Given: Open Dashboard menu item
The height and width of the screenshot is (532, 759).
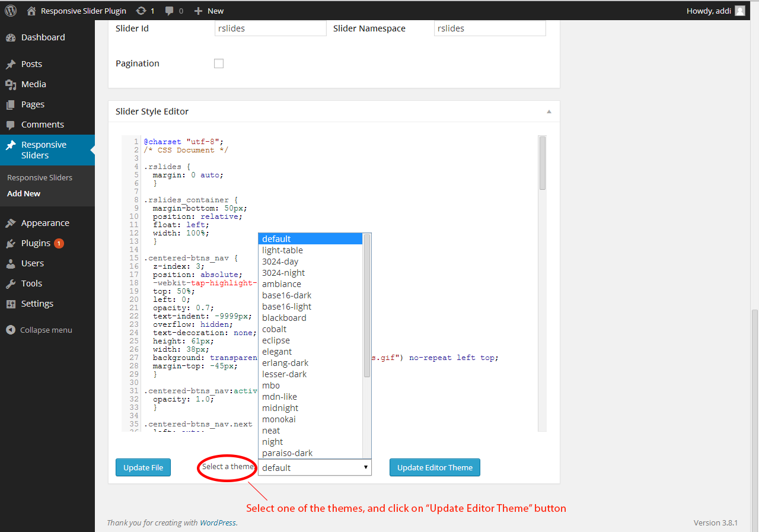Looking at the screenshot, I should [x=47, y=37].
